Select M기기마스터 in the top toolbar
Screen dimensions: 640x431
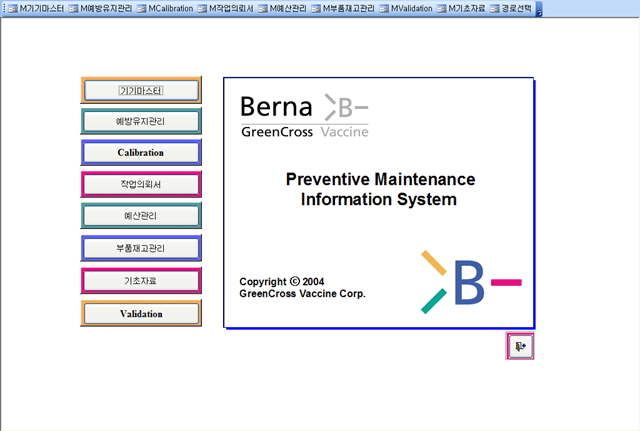36,9
